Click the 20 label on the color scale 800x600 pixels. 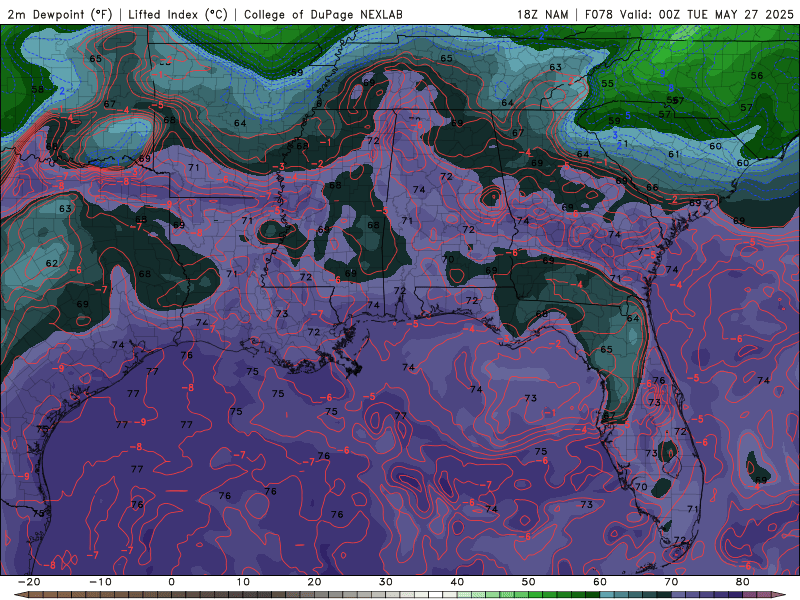pos(314,582)
